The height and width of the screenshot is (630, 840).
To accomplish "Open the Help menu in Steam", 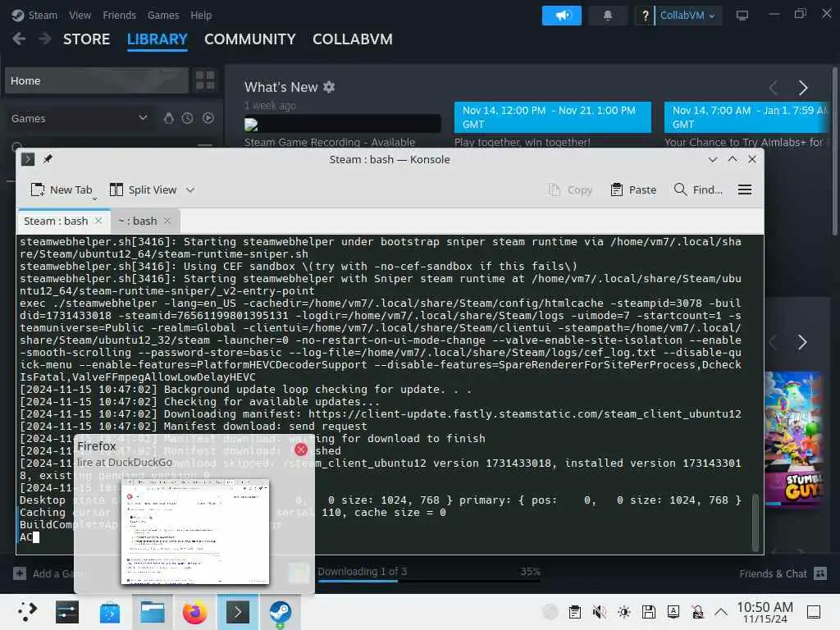I will (201, 15).
